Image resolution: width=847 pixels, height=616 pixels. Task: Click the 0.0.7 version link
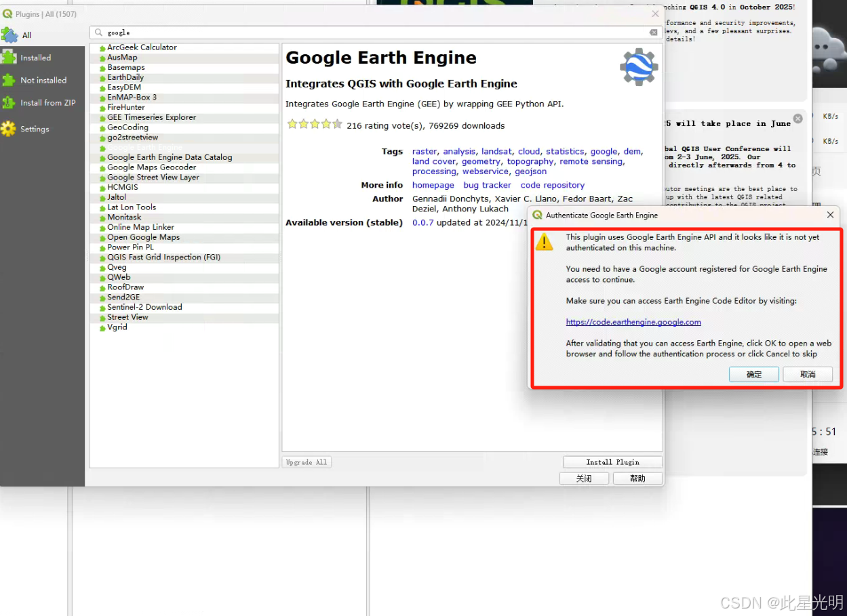(423, 222)
